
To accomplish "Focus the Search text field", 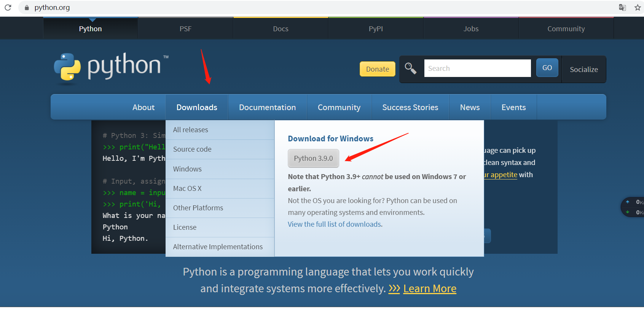I will tap(477, 68).
